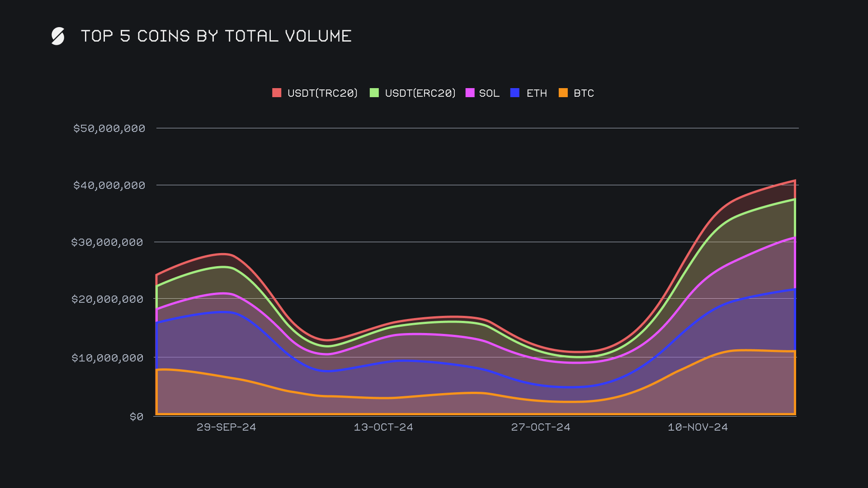Click the 29-SEP-24 x-axis date label

click(226, 427)
